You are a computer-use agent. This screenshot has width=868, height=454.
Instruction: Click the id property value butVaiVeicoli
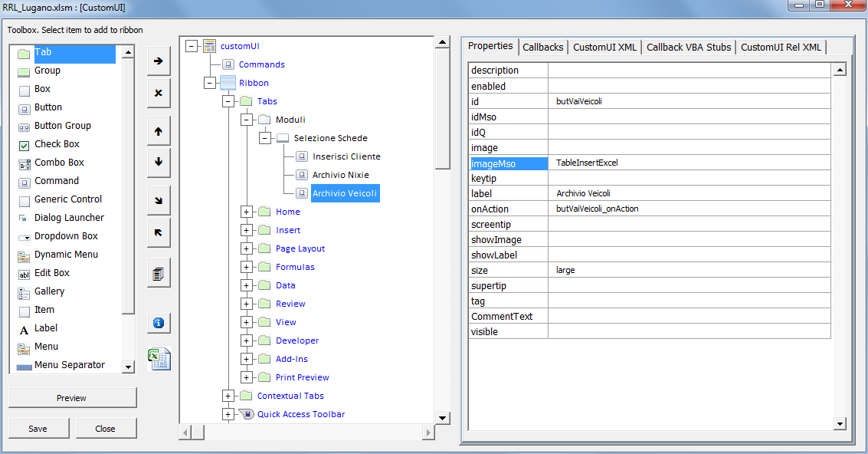coord(579,101)
